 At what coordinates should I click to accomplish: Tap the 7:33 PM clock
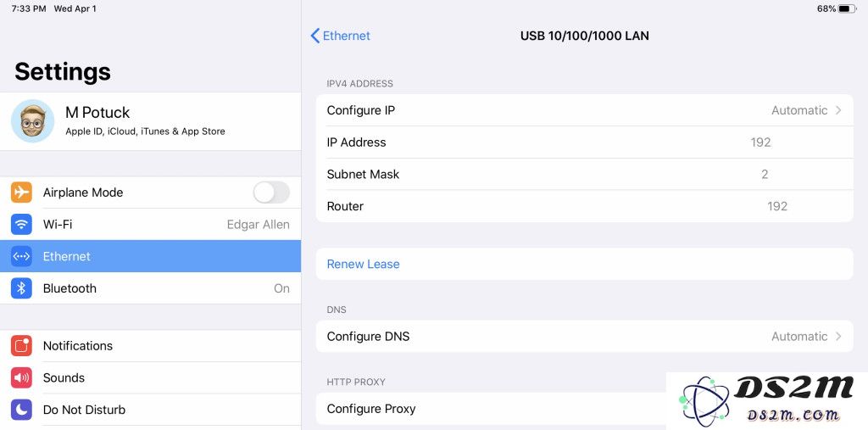click(x=28, y=8)
